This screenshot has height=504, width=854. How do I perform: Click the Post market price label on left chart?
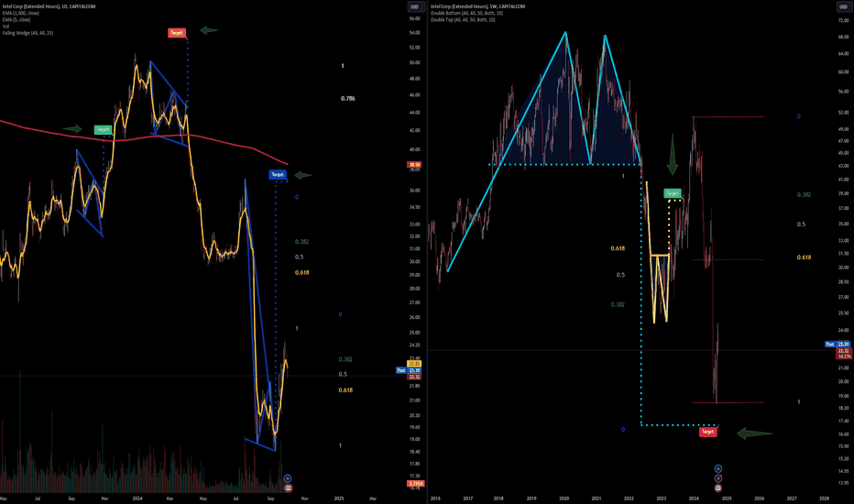click(409, 370)
